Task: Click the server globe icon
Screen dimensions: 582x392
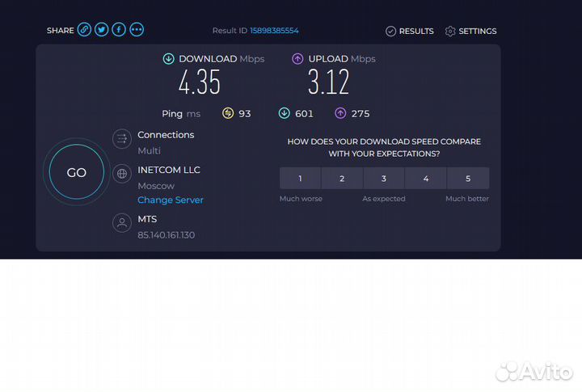Action: (121, 173)
